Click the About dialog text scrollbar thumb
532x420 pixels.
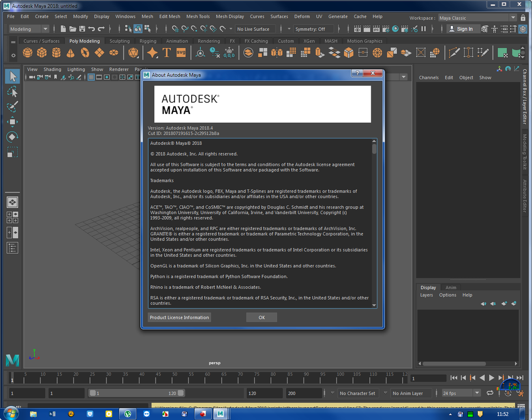click(x=374, y=149)
